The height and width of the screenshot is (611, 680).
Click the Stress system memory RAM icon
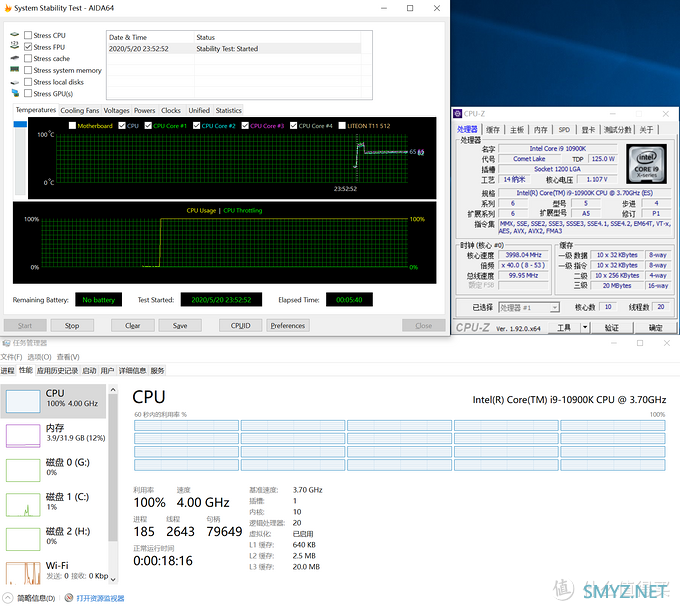click(x=15, y=69)
